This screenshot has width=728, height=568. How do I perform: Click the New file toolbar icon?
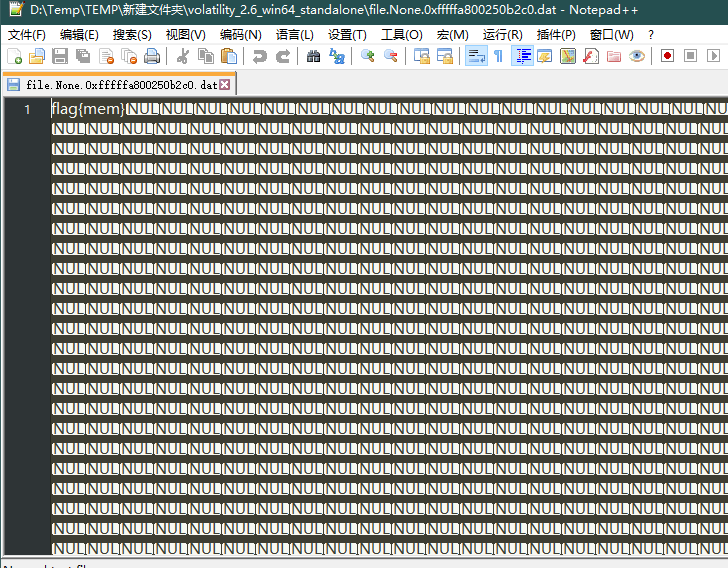click(x=14, y=56)
